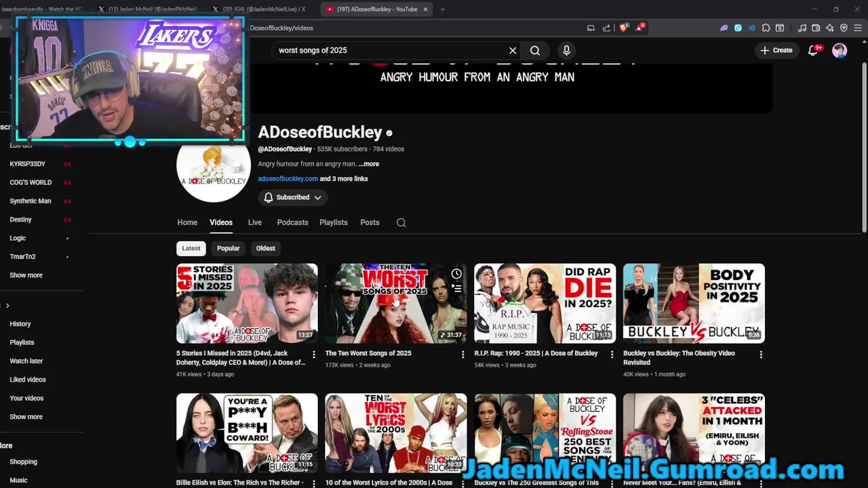Play 5 Stories I Missed in 2025 thumbnail
Viewport: 868px width, 488px height.
point(247,303)
